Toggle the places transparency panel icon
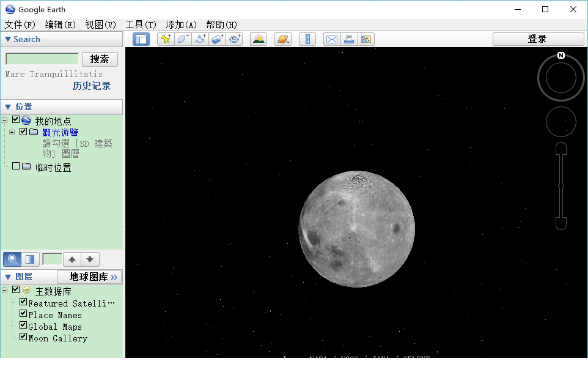The width and height of the screenshot is (588, 372). (x=30, y=259)
